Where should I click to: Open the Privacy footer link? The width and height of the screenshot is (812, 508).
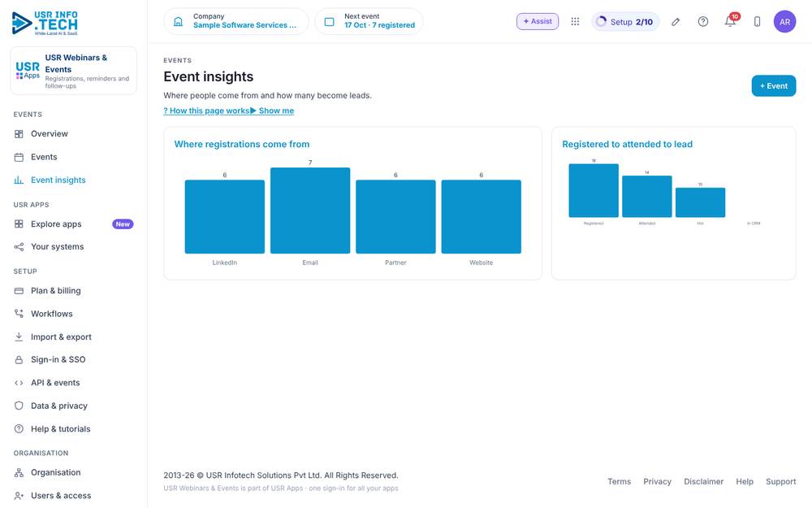(x=657, y=481)
